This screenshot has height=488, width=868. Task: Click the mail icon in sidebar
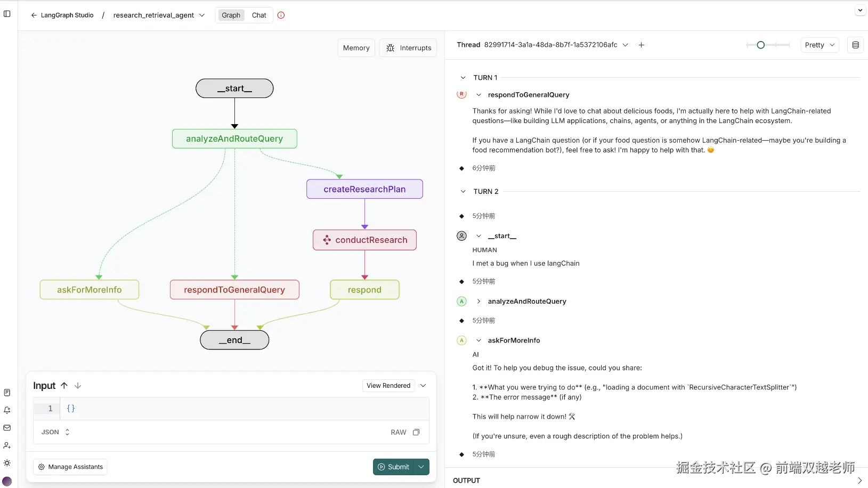coord(7,428)
